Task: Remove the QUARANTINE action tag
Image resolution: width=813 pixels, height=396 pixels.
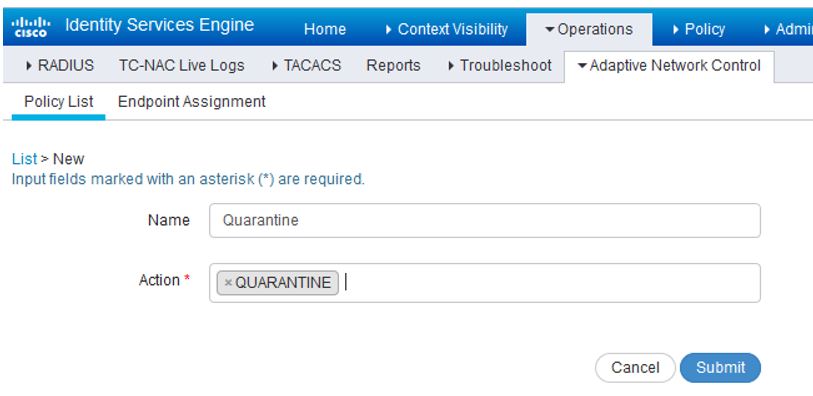Action: 228,283
